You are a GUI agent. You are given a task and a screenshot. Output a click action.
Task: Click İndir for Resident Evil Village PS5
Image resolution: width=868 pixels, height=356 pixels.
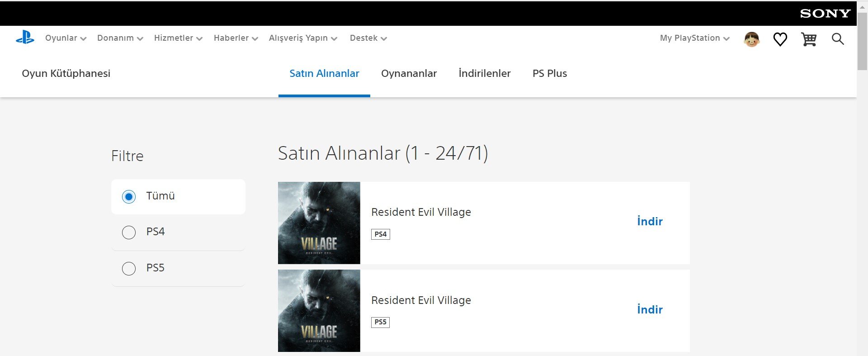click(650, 309)
